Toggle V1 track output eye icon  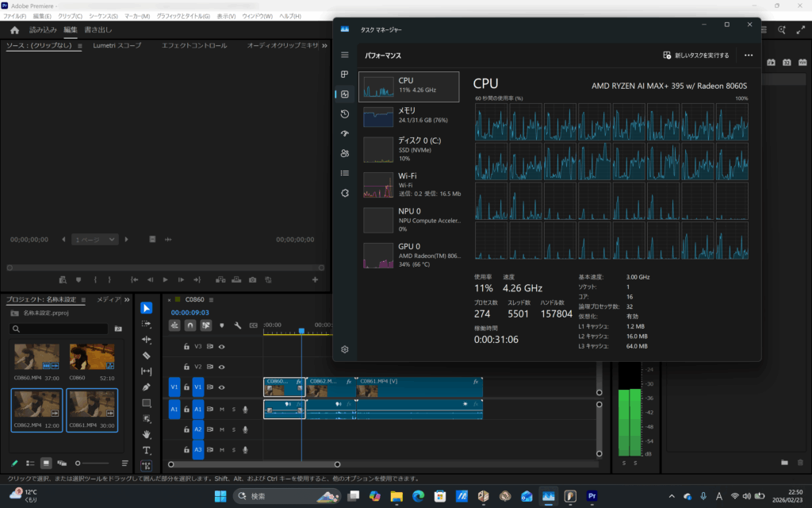click(222, 387)
